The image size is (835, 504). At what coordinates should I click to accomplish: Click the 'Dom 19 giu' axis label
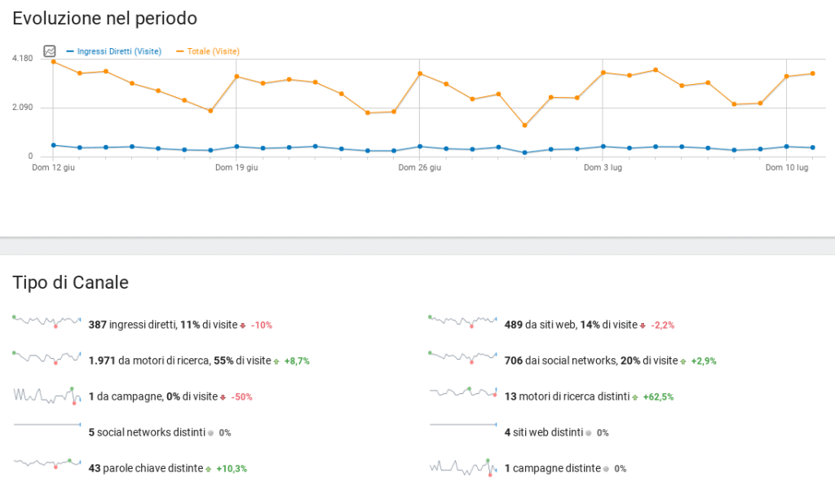pos(236,167)
